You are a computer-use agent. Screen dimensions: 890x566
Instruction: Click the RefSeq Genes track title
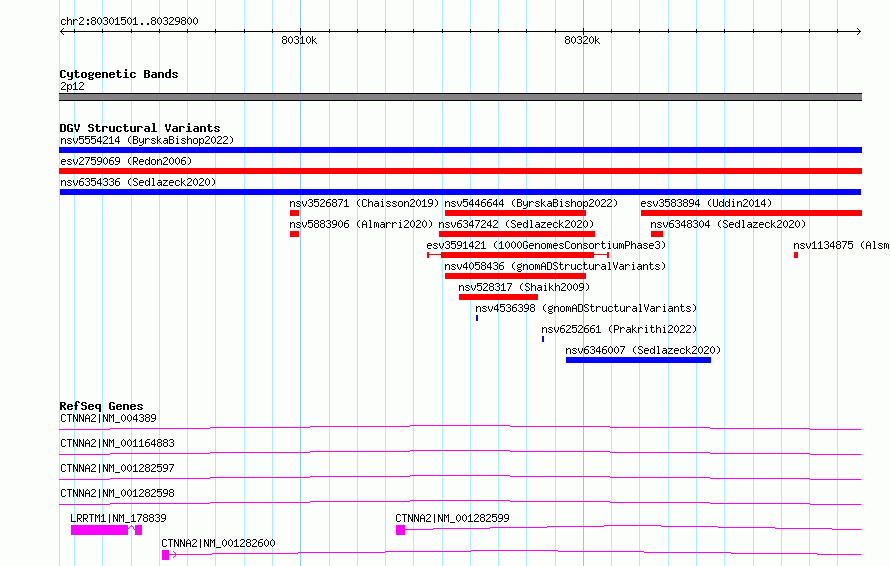point(101,406)
